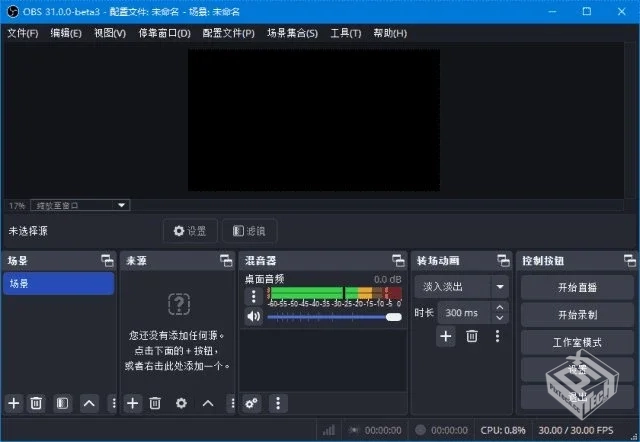This screenshot has width=640, height=442.
Task: Click CPU: 0.8% status text
Action: coord(503,430)
